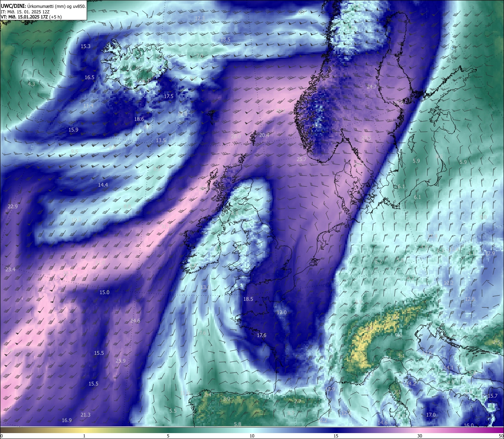Click the 5.5 value near Portugal
Viewport: 504px width, 439px height.
173,411
